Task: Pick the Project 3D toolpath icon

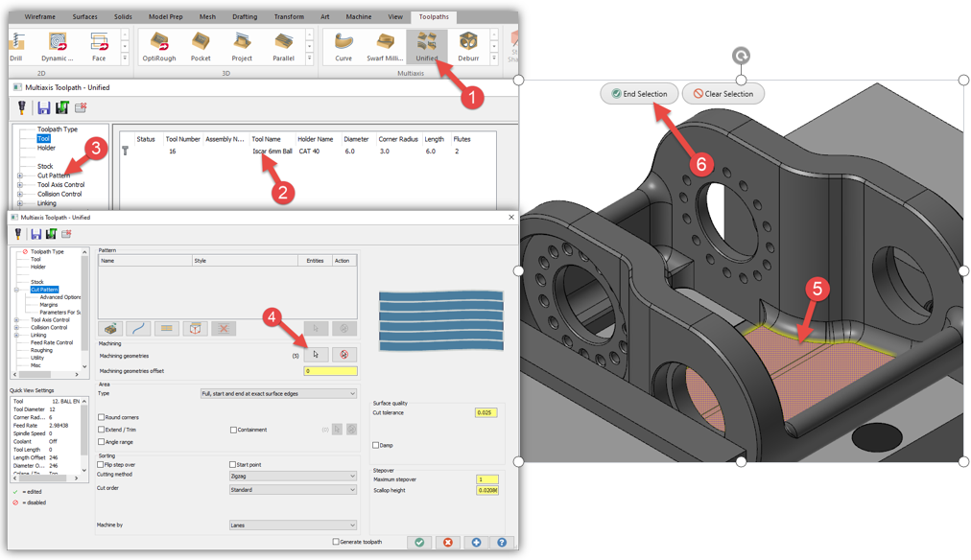Action: [242, 46]
